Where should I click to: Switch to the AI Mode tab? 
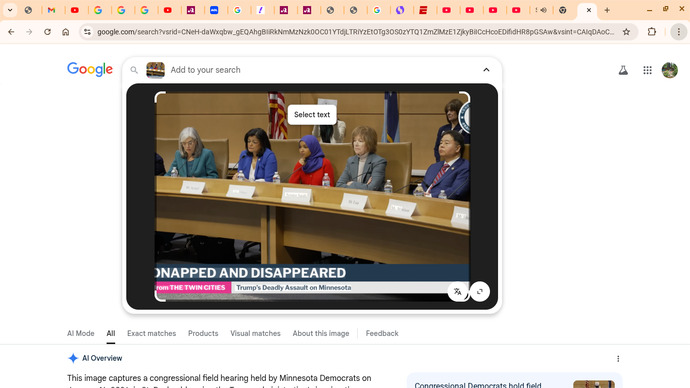click(81, 333)
